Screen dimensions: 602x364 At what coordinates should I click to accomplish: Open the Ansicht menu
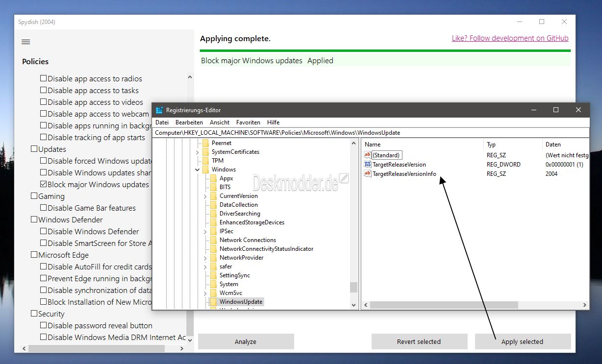pos(220,122)
